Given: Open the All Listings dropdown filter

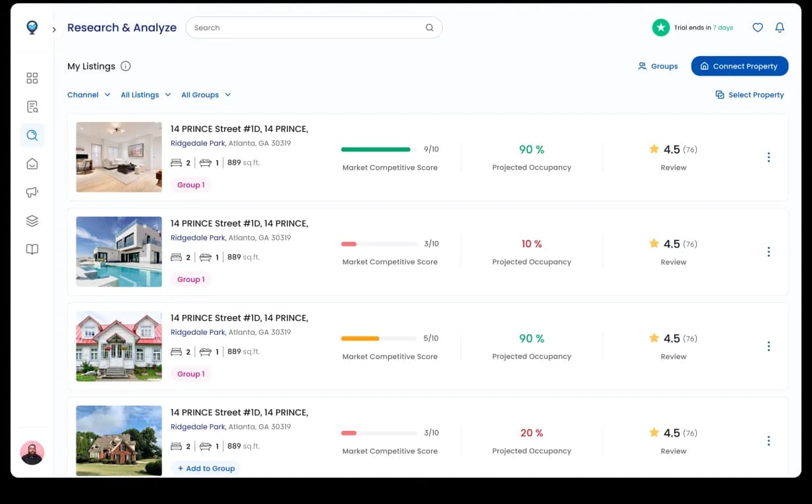Looking at the screenshot, I should tap(146, 95).
